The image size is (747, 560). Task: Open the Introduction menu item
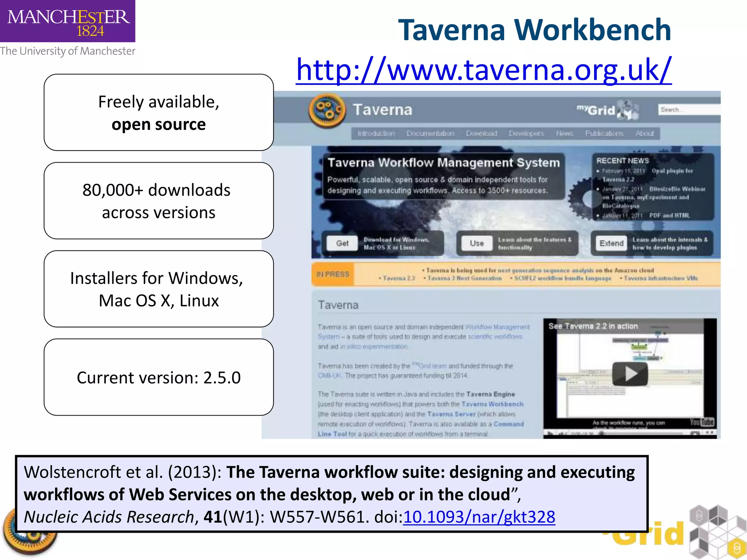click(x=376, y=134)
